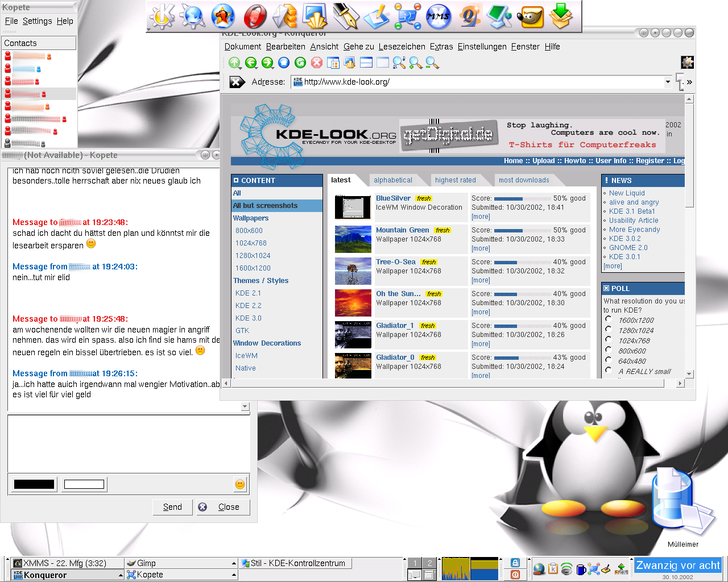Switch to virtual desktop 2
This screenshot has height=582, width=728.
tap(429, 563)
